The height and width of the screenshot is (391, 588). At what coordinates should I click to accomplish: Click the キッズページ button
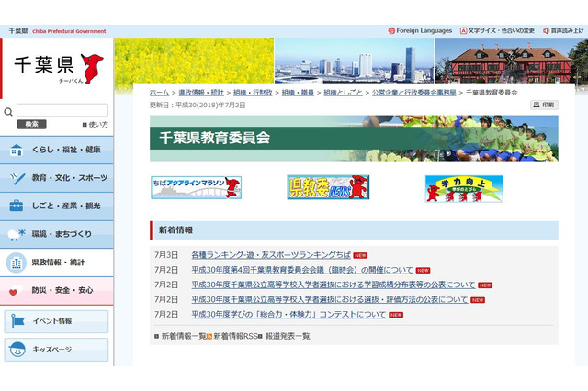click(x=56, y=350)
